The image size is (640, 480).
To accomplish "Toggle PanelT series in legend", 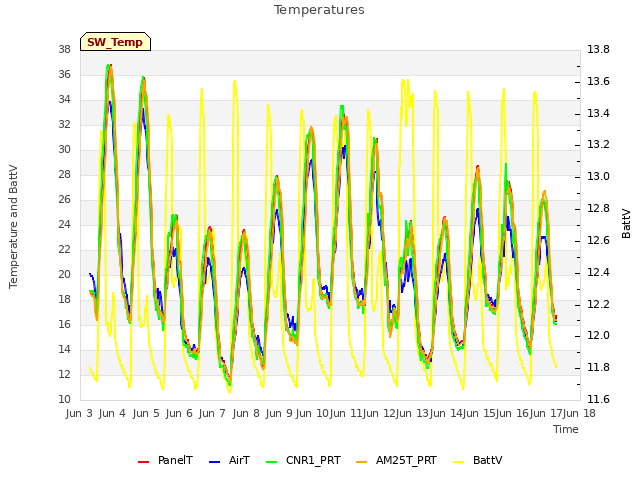I will (165, 460).
